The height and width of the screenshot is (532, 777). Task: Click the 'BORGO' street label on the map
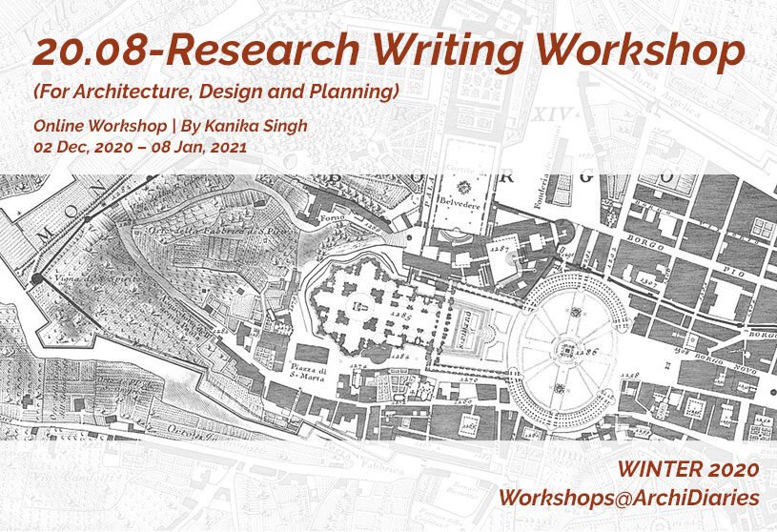pos(645,243)
